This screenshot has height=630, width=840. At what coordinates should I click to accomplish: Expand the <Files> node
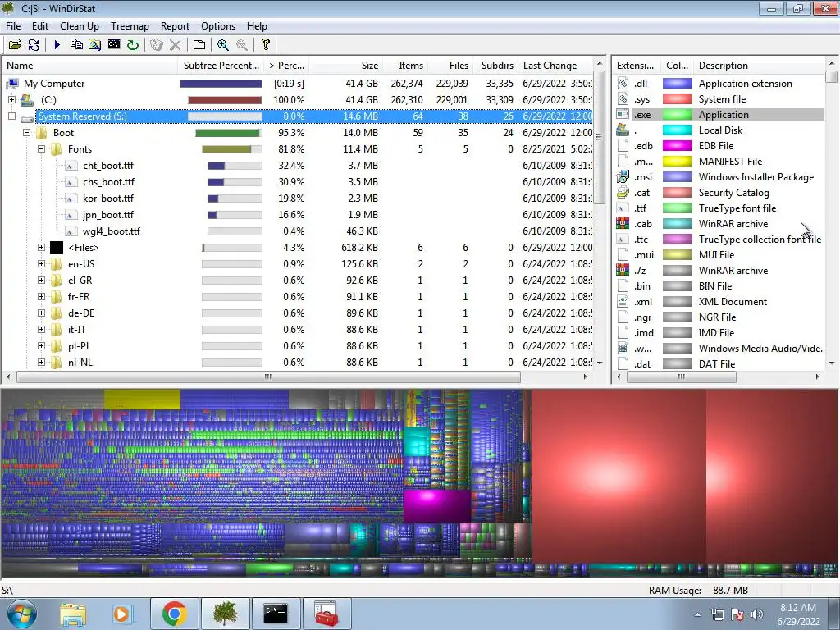click(x=41, y=248)
